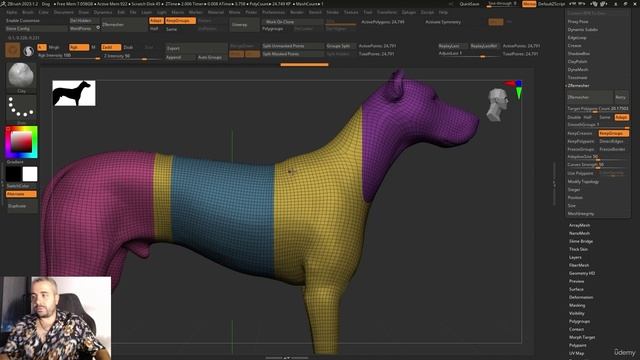Click the round material sphere icon near Mrgb

[x=28, y=51]
